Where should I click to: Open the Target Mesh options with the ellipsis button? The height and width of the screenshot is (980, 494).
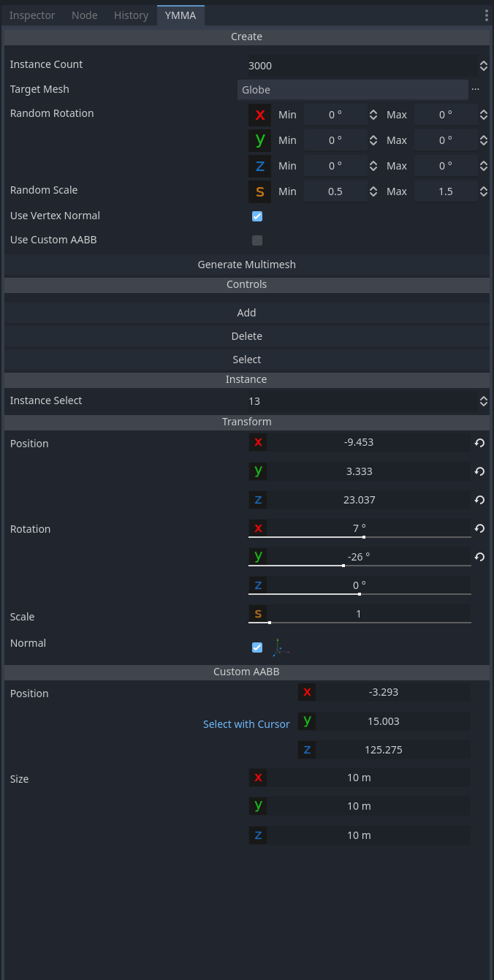coord(476,88)
